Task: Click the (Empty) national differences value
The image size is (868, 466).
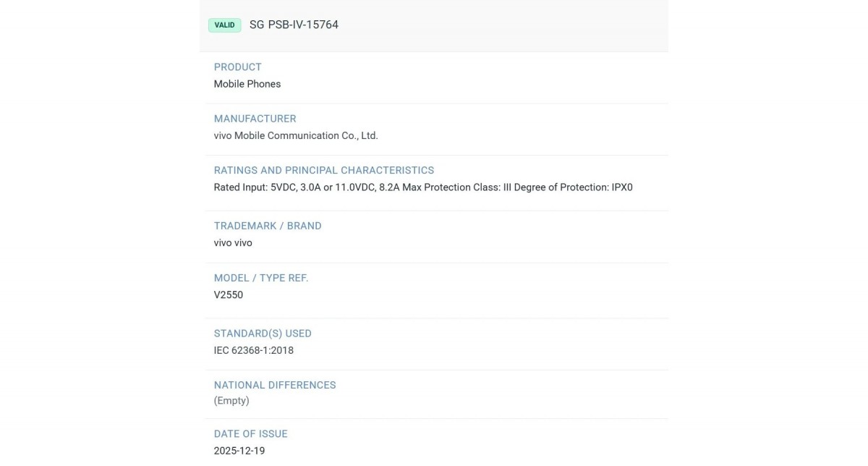Action: click(231, 401)
